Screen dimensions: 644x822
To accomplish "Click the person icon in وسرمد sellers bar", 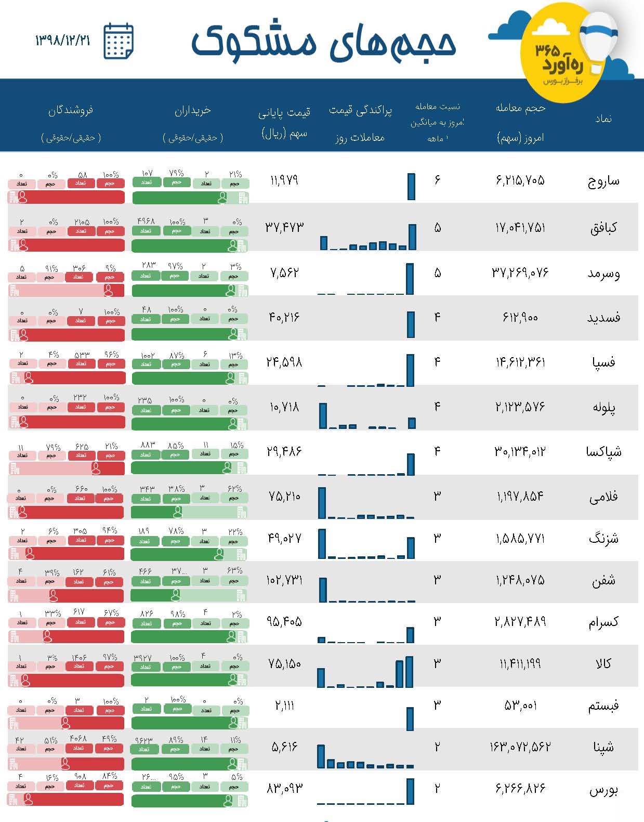I will pyautogui.click(x=108, y=291).
